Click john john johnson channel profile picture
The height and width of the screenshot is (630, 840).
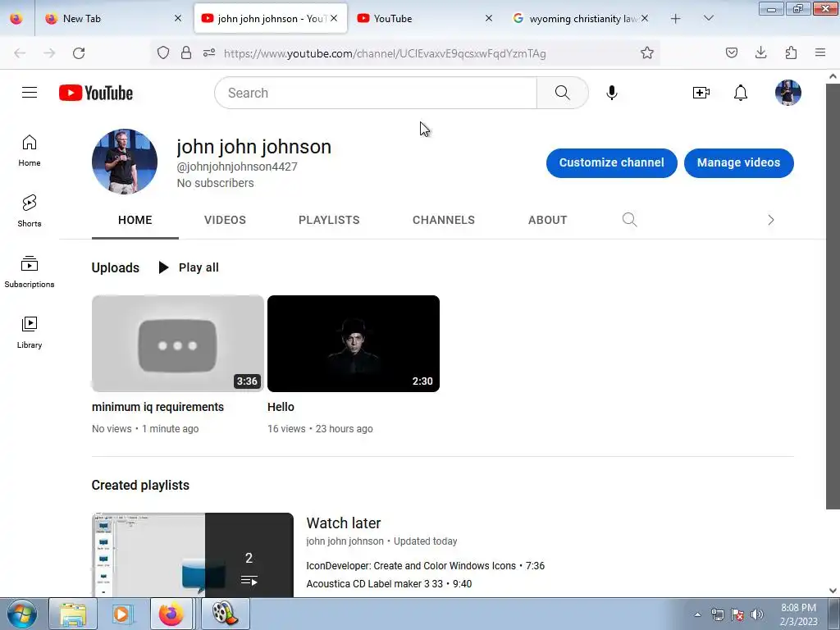point(125,162)
